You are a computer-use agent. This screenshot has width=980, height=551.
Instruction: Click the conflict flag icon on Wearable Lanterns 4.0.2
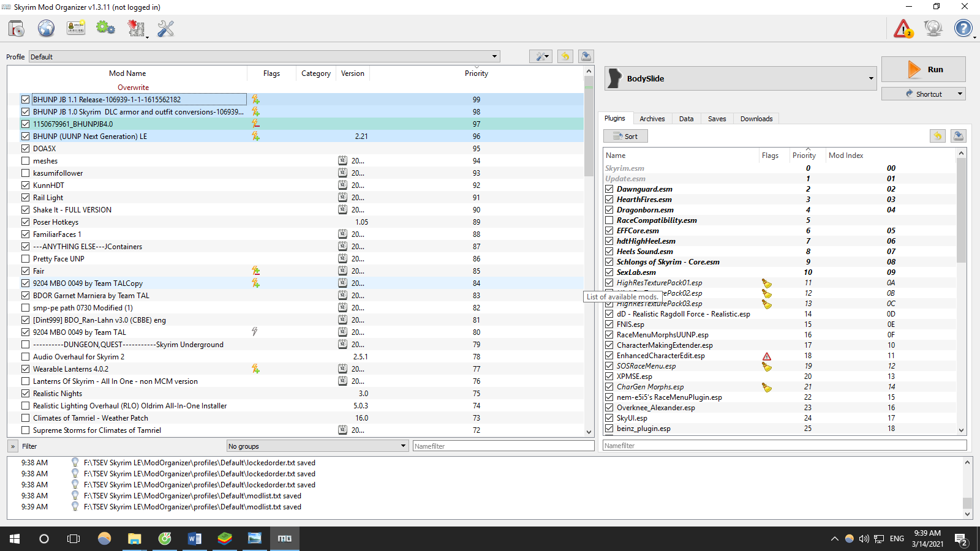[x=255, y=369]
